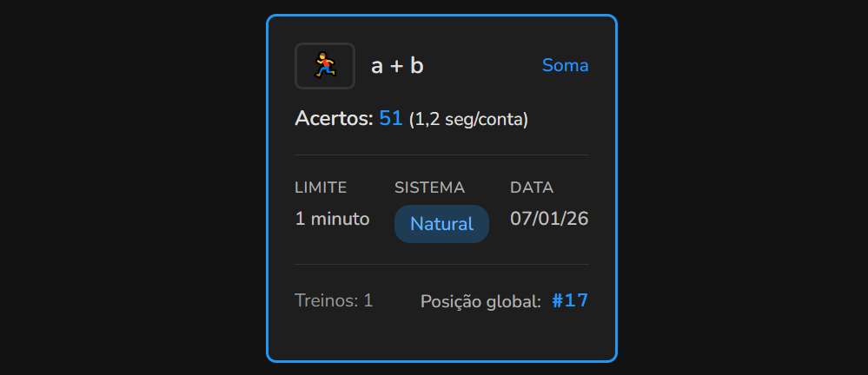Image resolution: width=868 pixels, height=375 pixels.
Task: Click the Acertos label
Action: (x=334, y=119)
